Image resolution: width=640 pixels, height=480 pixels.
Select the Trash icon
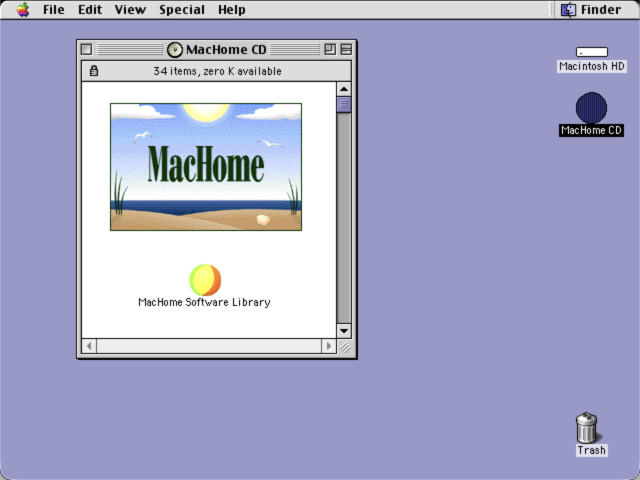point(587,427)
